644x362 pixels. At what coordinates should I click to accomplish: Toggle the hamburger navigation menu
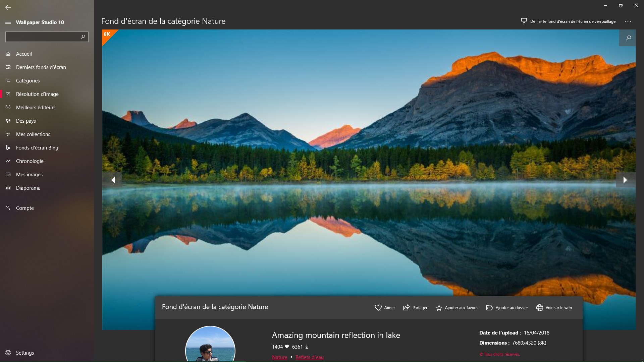pyautogui.click(x=8, y=22)
